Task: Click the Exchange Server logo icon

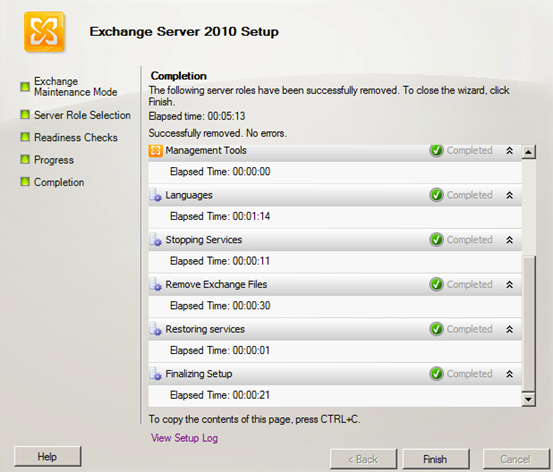Action: [44, 32]
